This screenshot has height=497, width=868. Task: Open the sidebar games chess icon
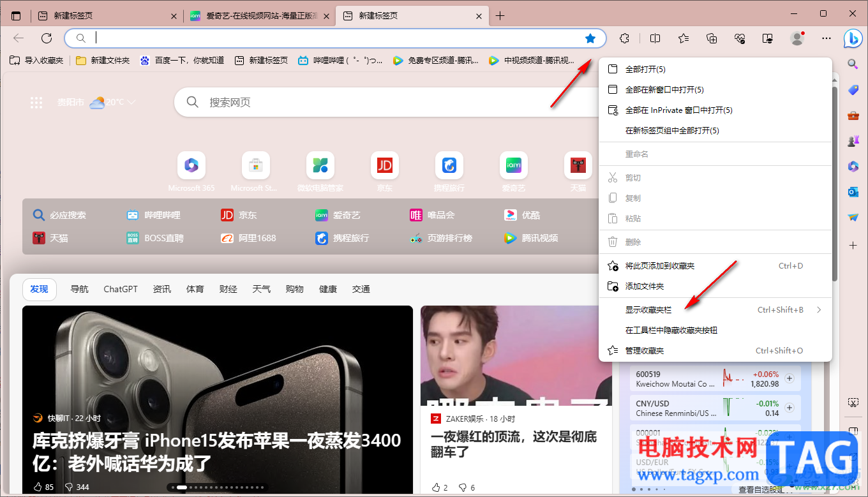tap(853, 141)
